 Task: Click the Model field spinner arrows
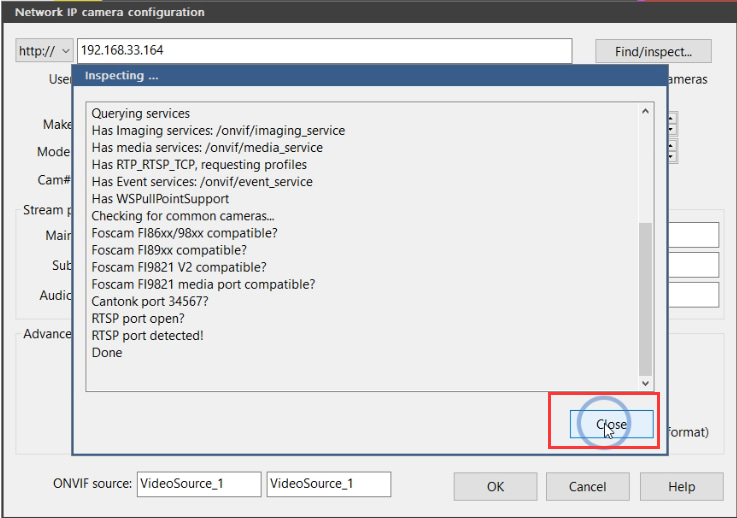[672, 151]
